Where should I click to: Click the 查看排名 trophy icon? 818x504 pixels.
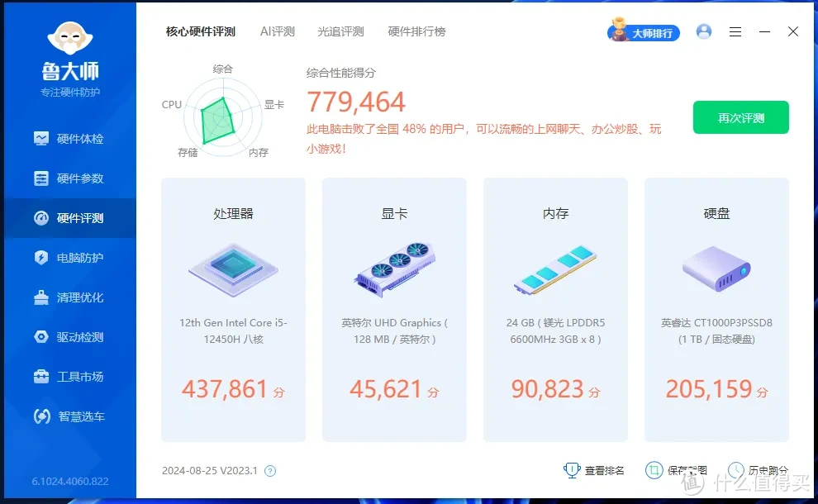(572, 470)
